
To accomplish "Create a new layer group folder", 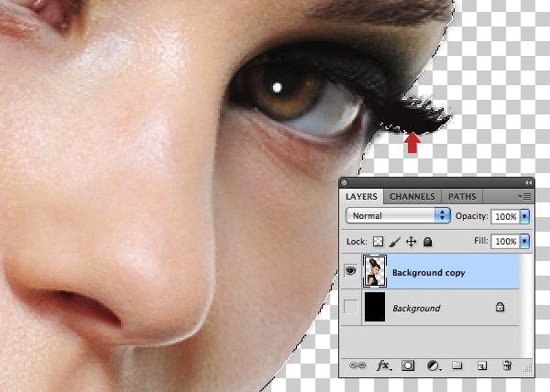I will coord(457,365).
